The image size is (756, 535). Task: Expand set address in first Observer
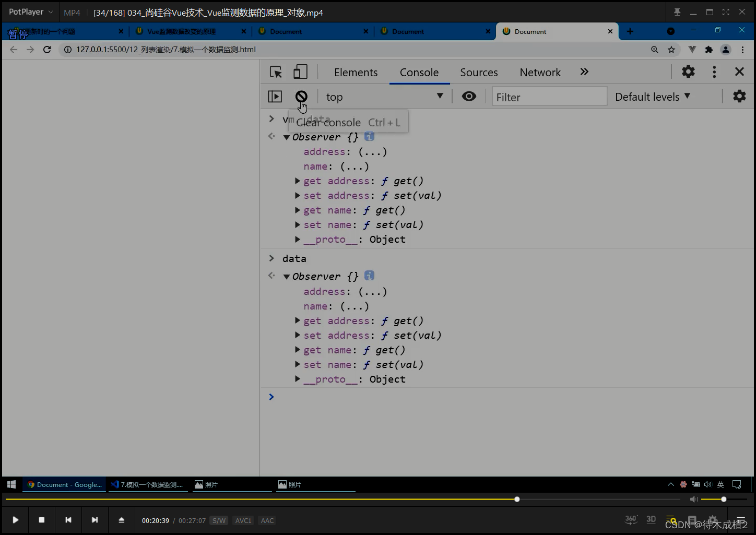tap(298, 195)
